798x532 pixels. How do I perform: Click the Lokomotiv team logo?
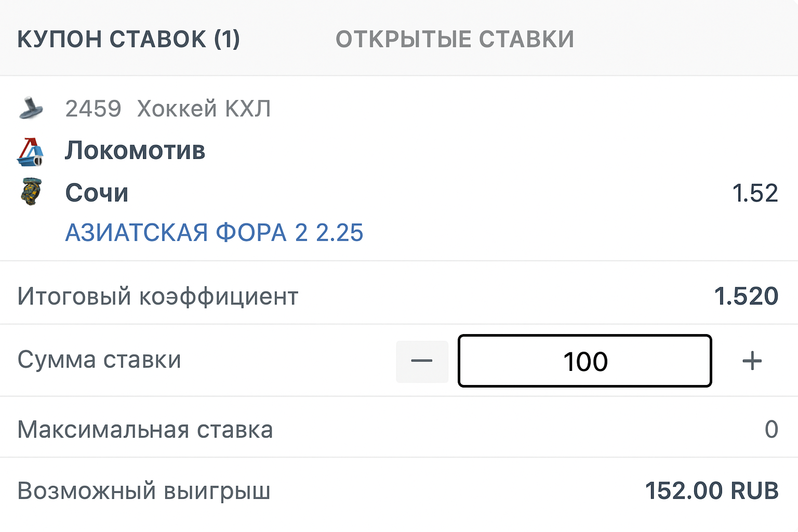tap(31, 152)
